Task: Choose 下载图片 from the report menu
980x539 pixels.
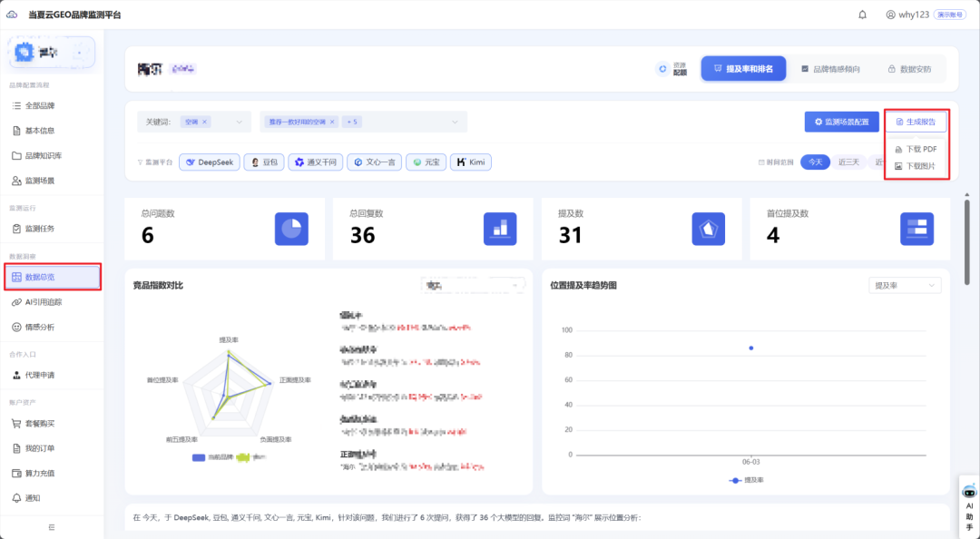Action: tap(916, 166)
